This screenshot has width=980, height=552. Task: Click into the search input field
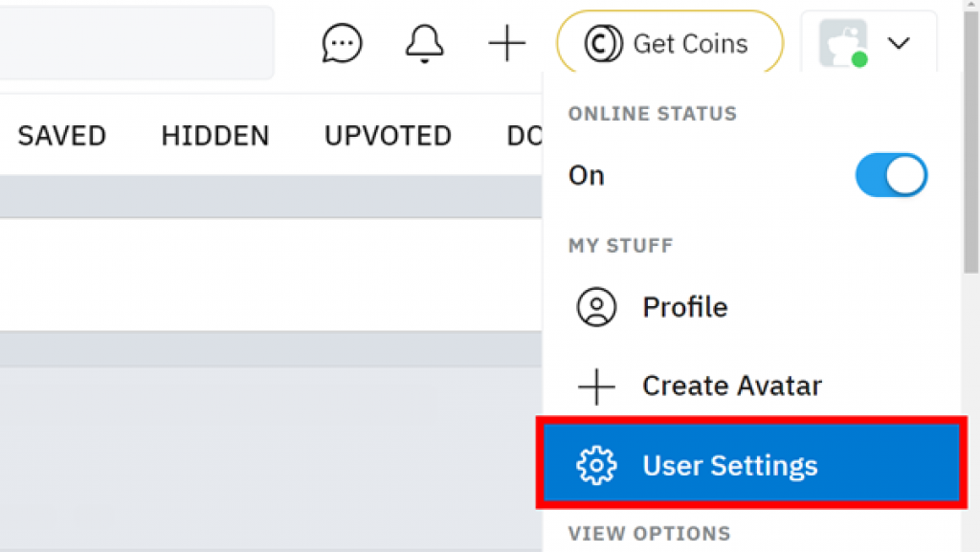(136, 42)
